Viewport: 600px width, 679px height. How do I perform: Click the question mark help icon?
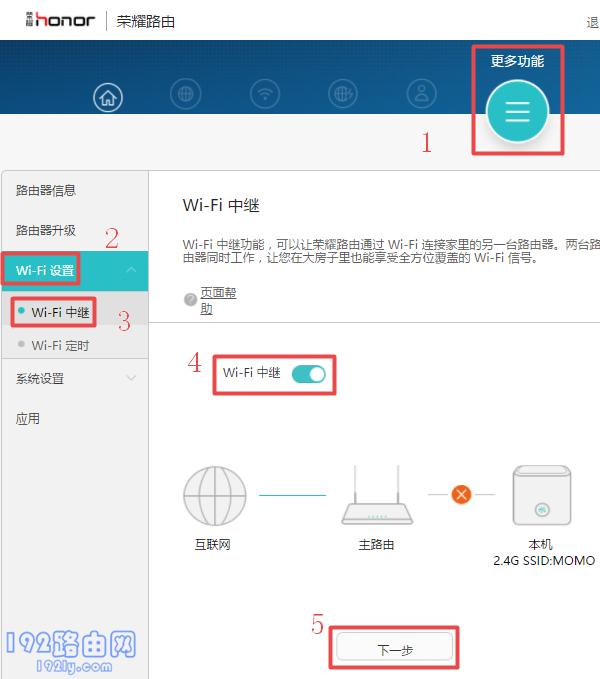[190, 300]
